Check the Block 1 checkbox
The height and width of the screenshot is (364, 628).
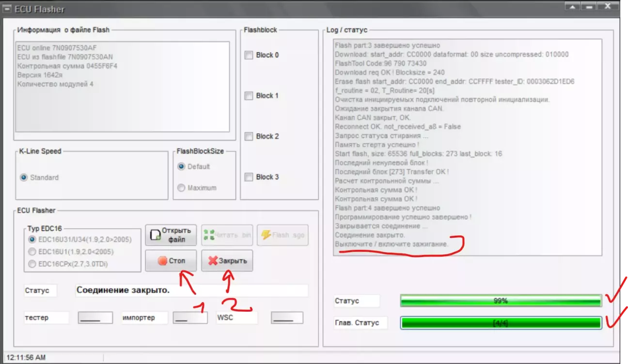[x=249, y=96]
